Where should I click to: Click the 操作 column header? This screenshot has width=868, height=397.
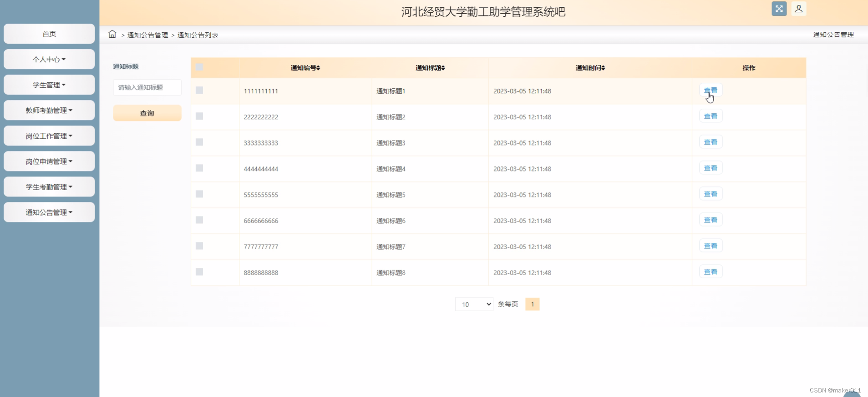[x=749, y=68]
